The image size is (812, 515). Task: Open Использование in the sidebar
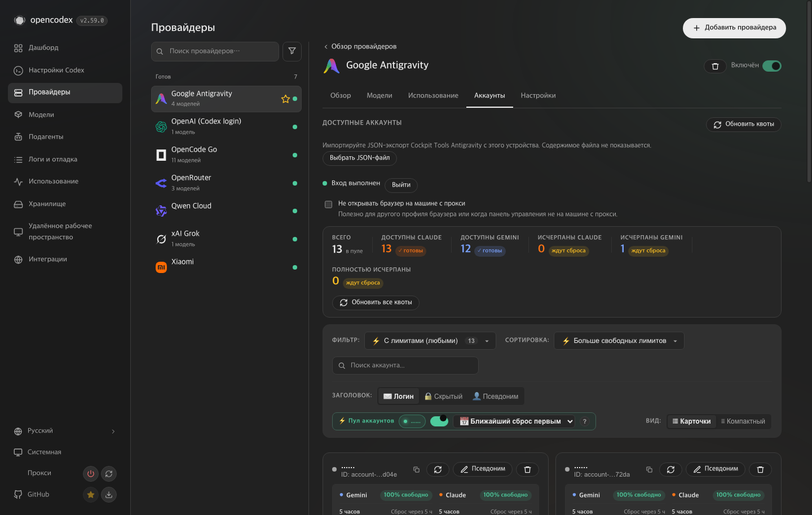[65, 181]
